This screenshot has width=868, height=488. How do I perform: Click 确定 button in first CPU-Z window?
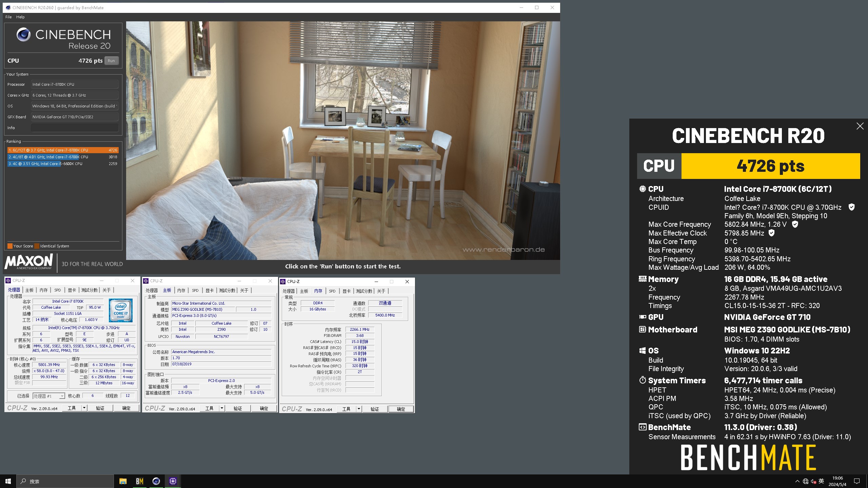pos(126,408)
